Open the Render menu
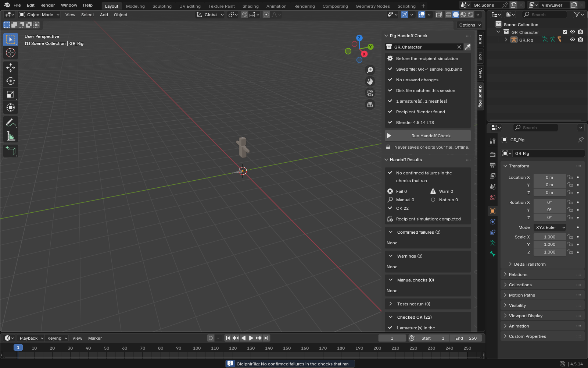Screen dimensions: 588x368 (47, 5)
